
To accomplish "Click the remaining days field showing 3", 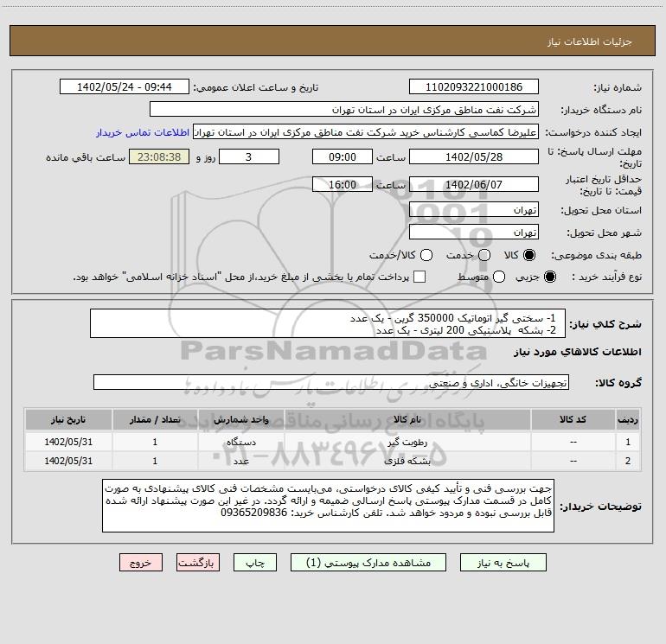I will (x=249, y=157).
